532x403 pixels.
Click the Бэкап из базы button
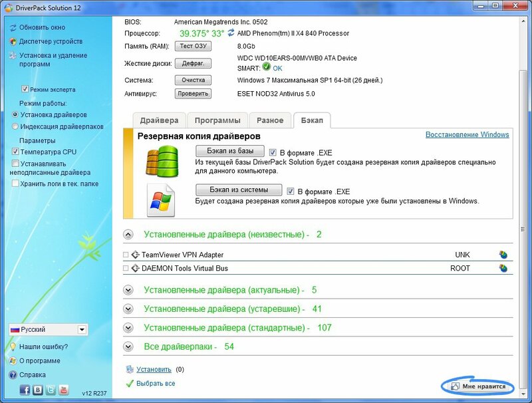(230, 151)
